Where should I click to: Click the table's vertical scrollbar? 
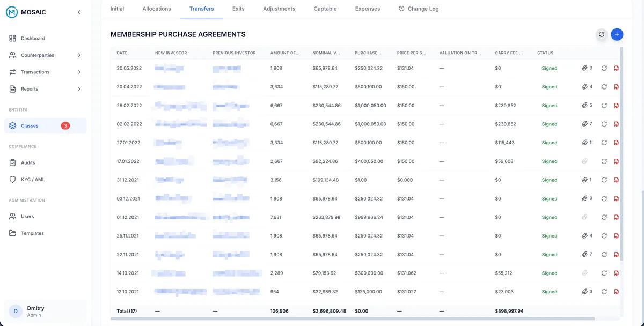point(622,154)
